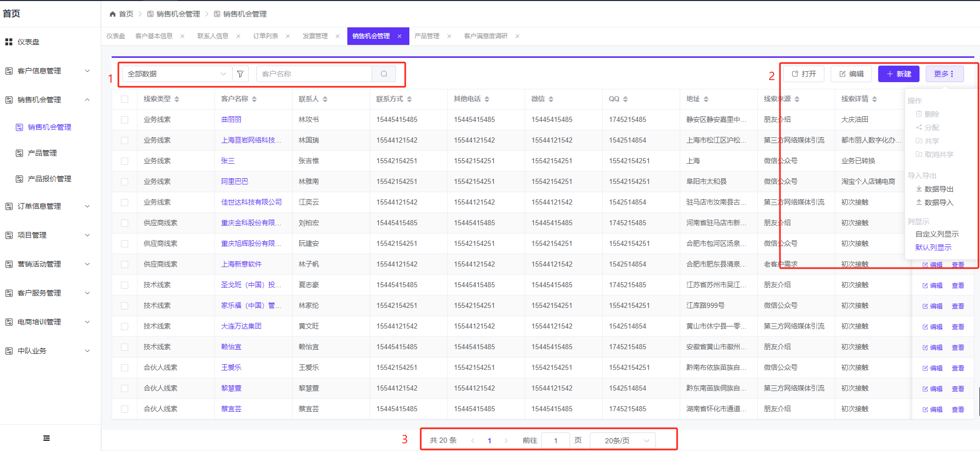The height and width of the screenshot is (451, 980).
Task: Sort by 微信 column arrows
Action: [x=551, y=99]
